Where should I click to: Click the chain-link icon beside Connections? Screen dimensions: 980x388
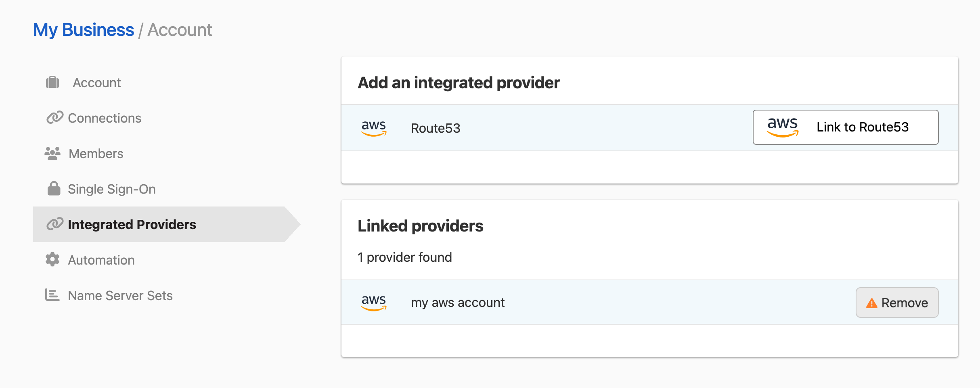pyautogui.click(x=54, y=118)
